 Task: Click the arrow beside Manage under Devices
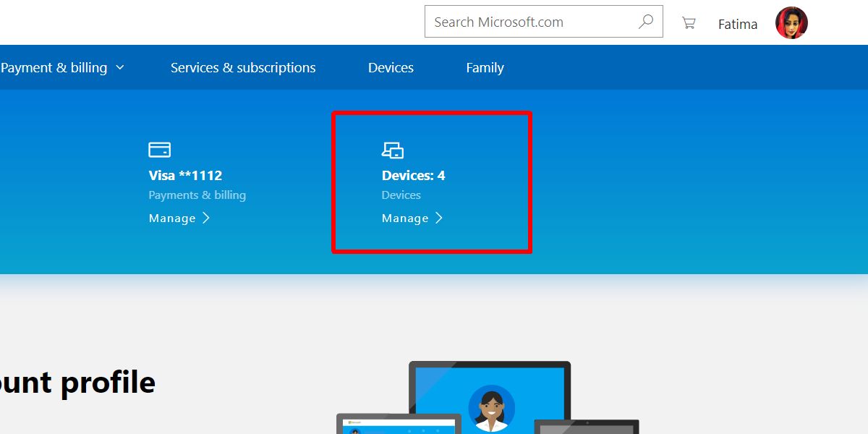point(439,218)
